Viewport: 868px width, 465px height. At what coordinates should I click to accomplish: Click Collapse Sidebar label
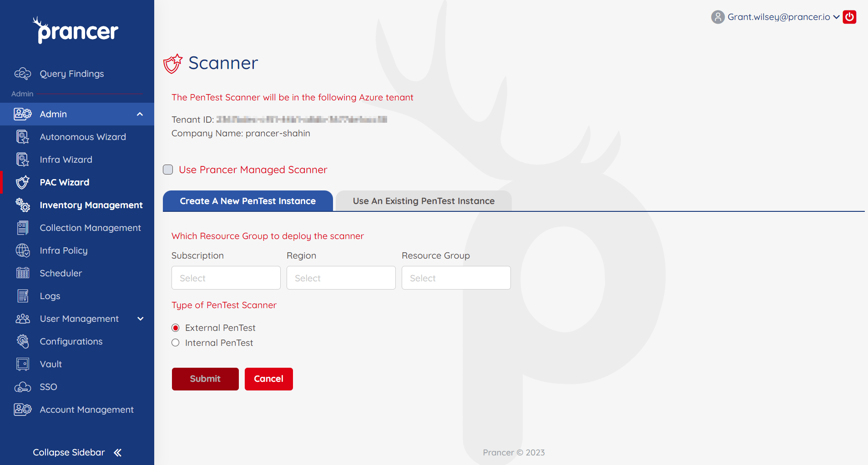(69, 452)
